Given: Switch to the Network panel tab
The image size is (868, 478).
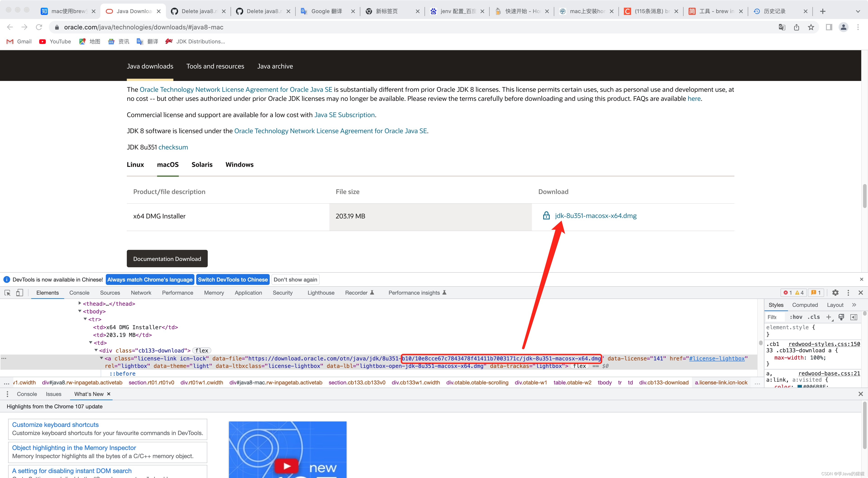Looking at the screenshot, I should (x=141, y=293).
